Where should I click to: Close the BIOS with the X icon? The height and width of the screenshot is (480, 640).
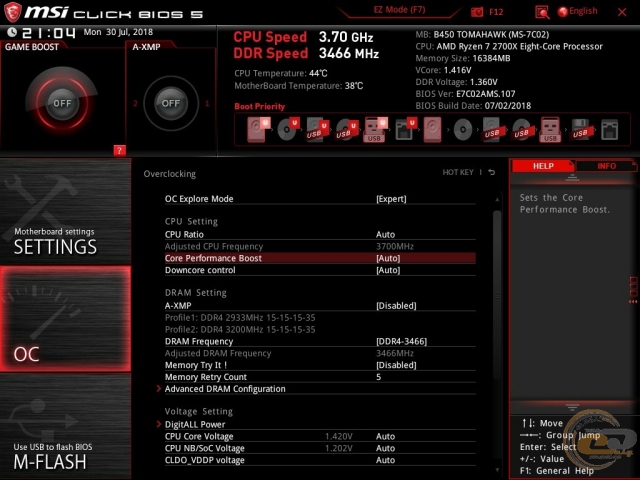622,12
